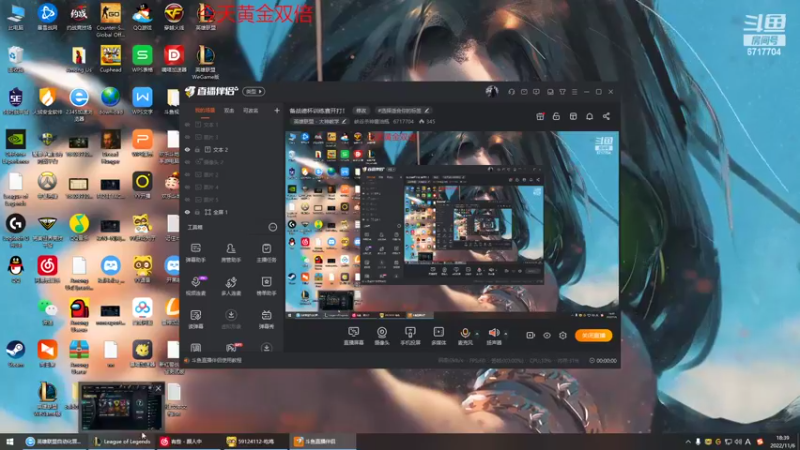The width and height of the screenshot is (800, 450).
Task: Select the third scene tab
Action: coord(250,110)
